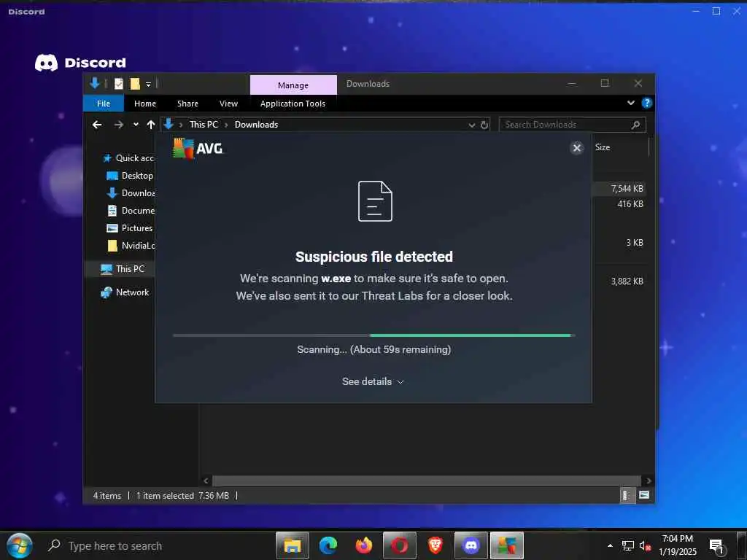Viewport: 747px width, 560px height.
Task: Open Explorer help question mark
Action: [x=646, y=103]
